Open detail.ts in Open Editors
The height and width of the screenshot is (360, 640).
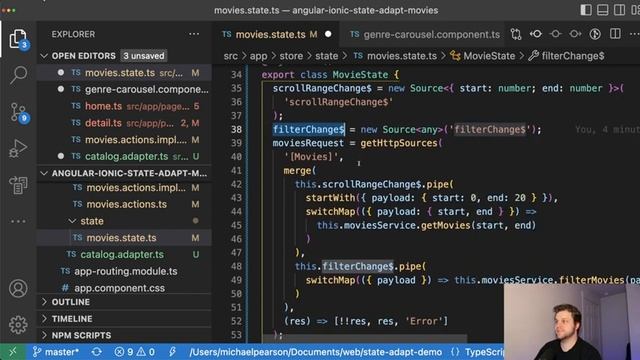coord(124,123)
